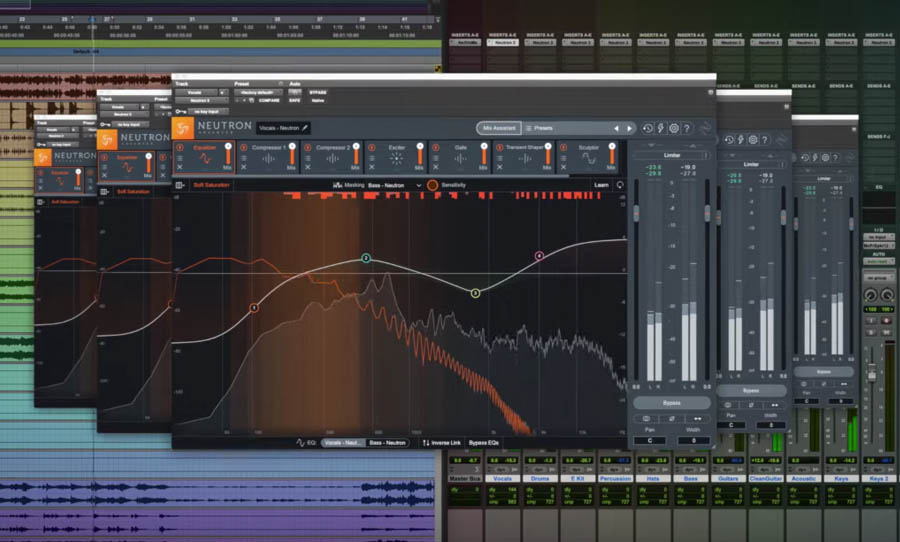The image size is (900, 542).
Task: Open settings gear in front Neutron window
Action: pos(674,128)
